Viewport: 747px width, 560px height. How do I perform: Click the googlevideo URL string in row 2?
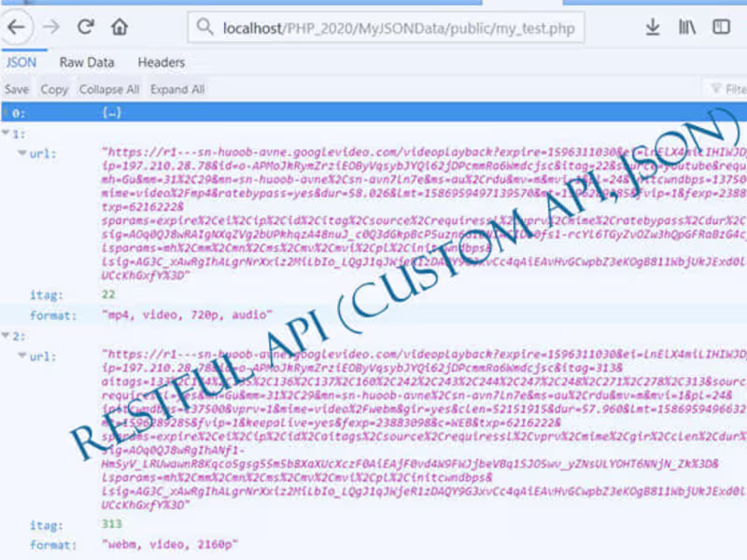point(424,429)
